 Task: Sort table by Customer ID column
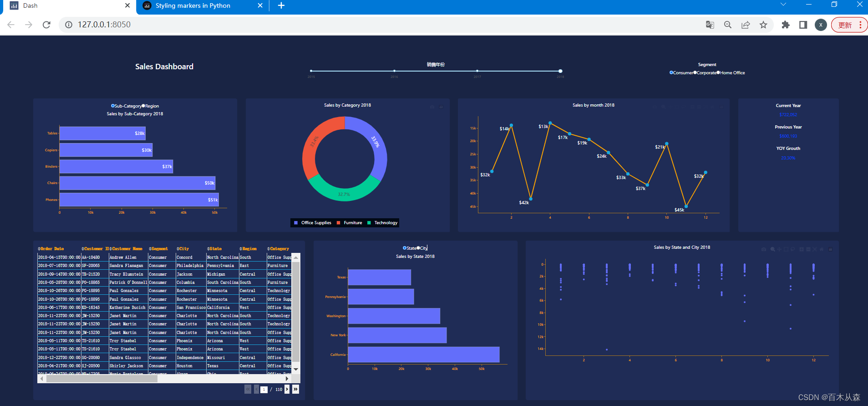click(x=83, y=249)
